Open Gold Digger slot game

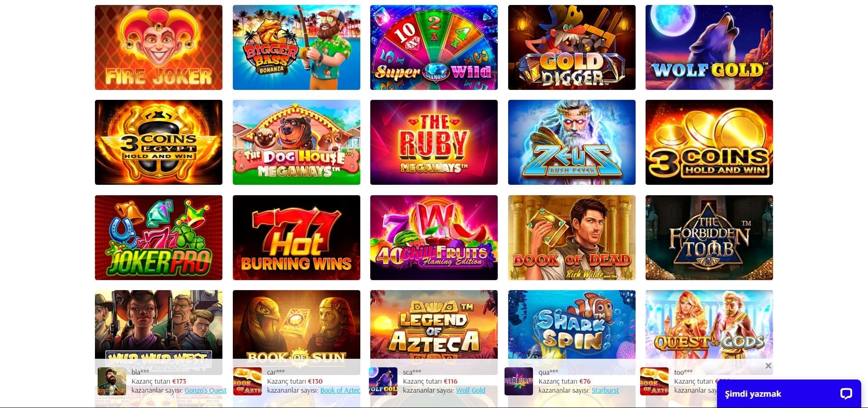pos(572,47)
